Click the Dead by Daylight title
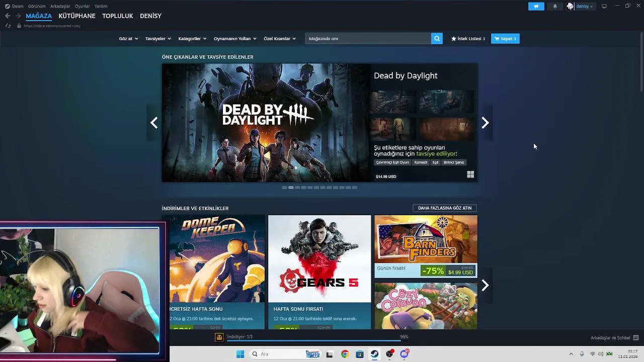 [406, 75]
